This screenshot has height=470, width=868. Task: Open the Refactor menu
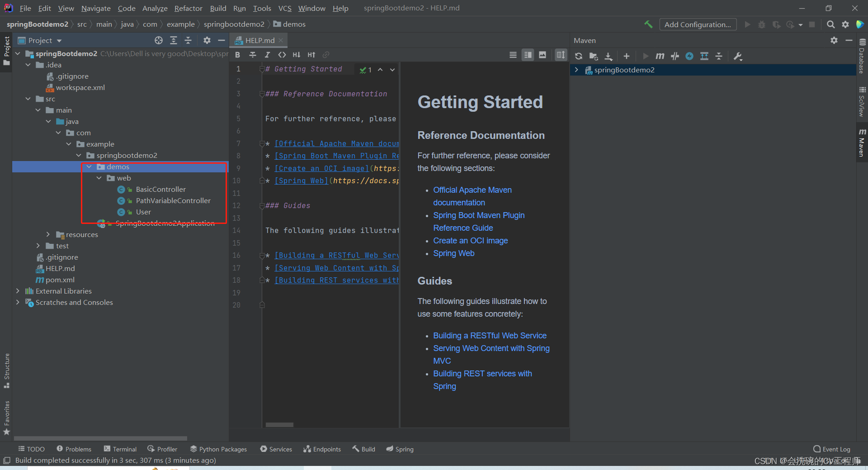tap(188, 8)
